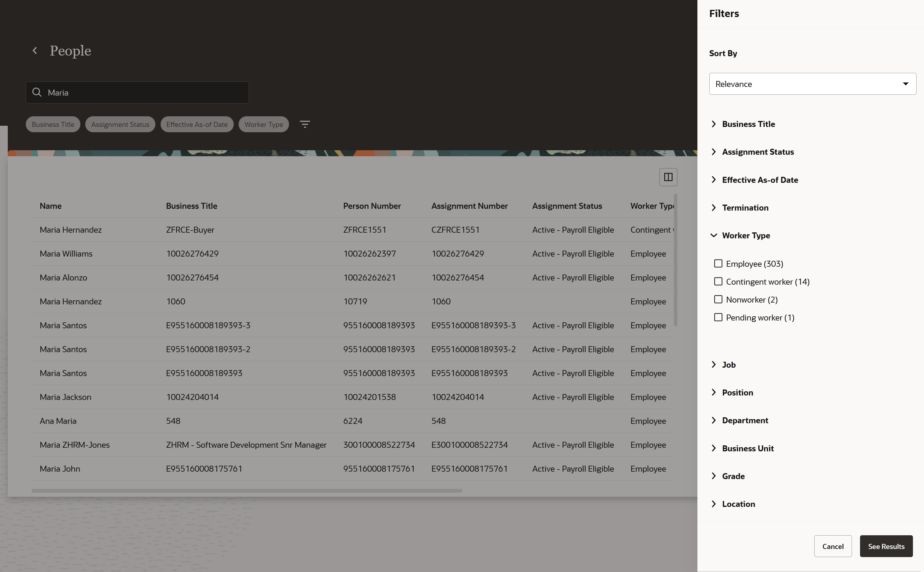The width and height of the screenshot is (924, 572).
Task: Enable the Pending worker (1) checkbox
Action: coord(718,318)
